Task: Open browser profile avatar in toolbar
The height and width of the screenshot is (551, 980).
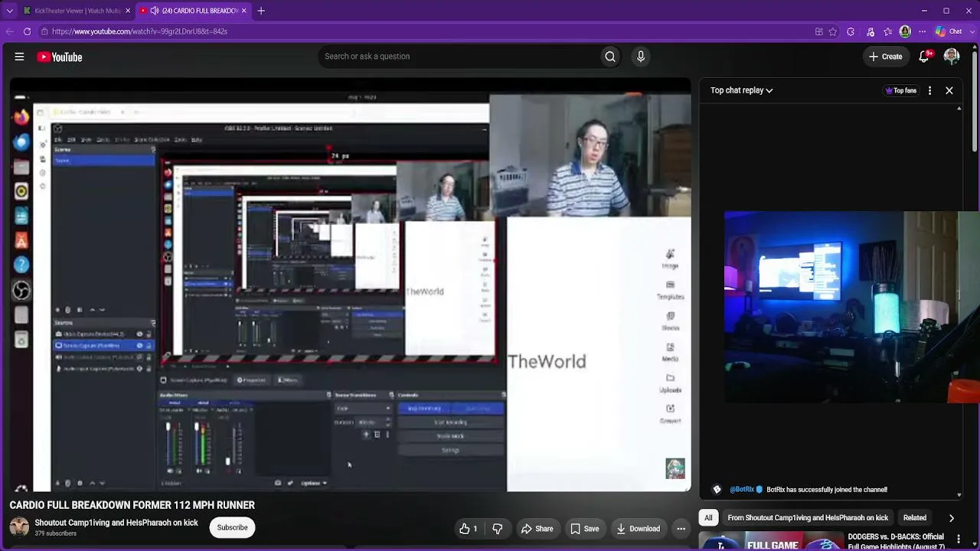Action: click(905, 31)
